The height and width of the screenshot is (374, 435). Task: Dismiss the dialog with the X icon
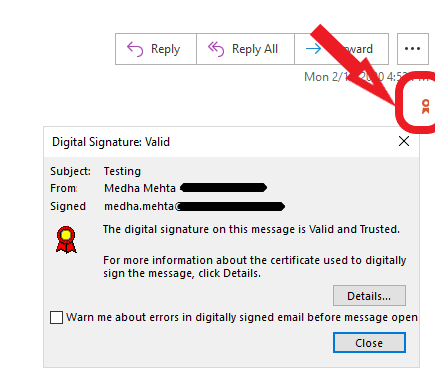(404, 141)
